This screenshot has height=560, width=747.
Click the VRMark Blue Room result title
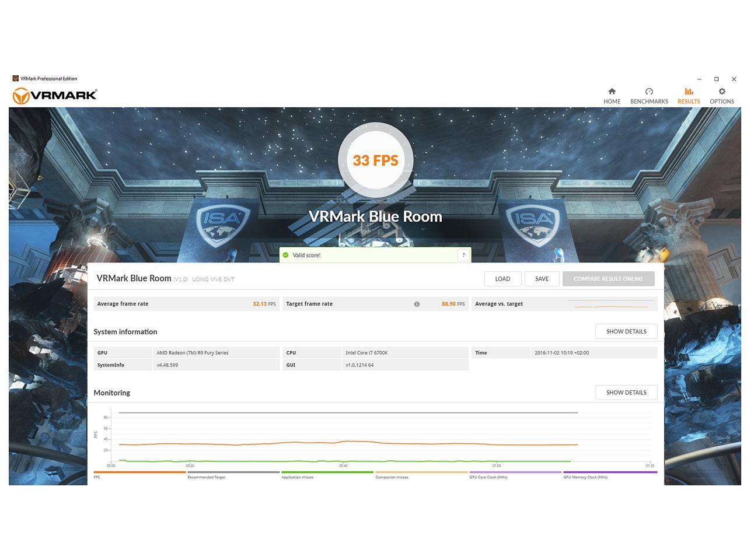click(x=134, y=278)
